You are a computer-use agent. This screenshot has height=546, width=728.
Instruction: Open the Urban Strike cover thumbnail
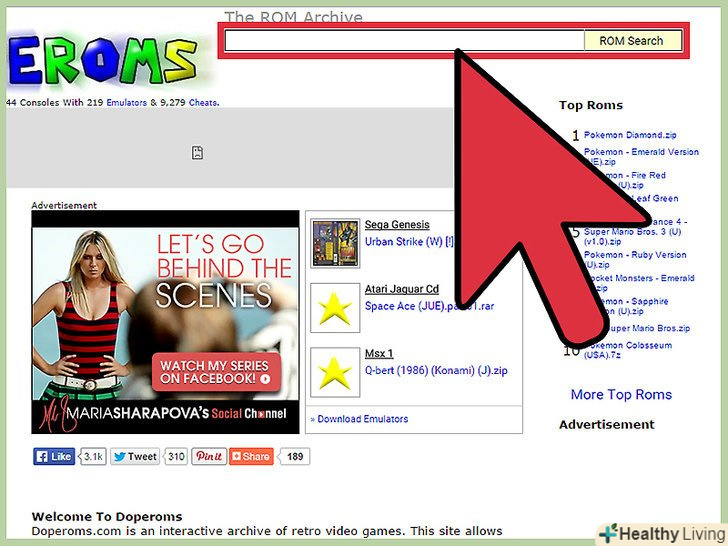[x=335, y=243]
